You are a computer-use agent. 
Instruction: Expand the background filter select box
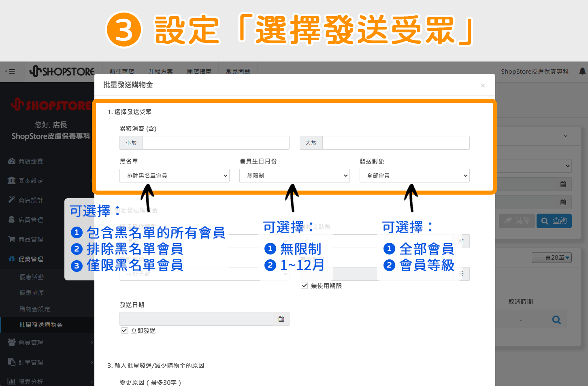[534, 166]
